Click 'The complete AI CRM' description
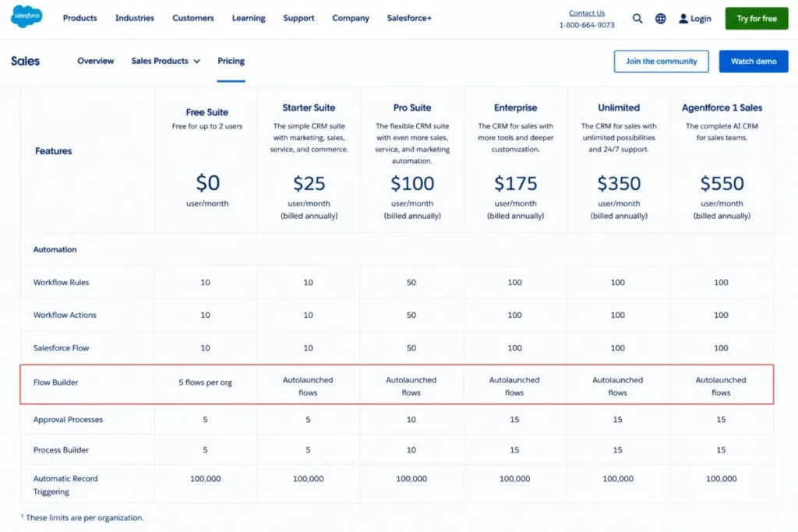Image resolution: width=798 pixels, height=532 pixels. point(722,126)
